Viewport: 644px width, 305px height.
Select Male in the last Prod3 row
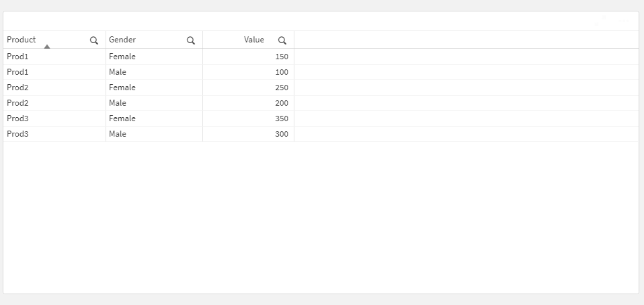118,134
